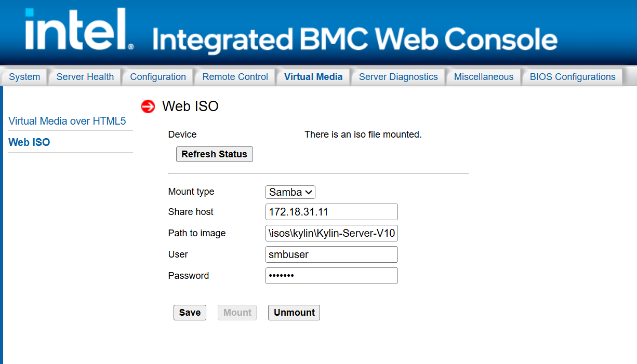This screenshot has width=637, height=364.
Task: Open the Mount type Samba dropdown
Action: pyautogui.click(x=290, y=192)
